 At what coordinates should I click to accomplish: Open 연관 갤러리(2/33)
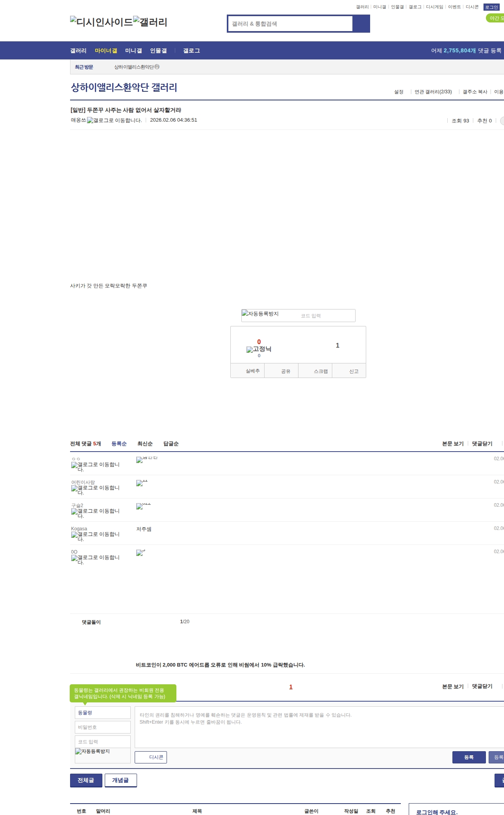tap(433, 92)
